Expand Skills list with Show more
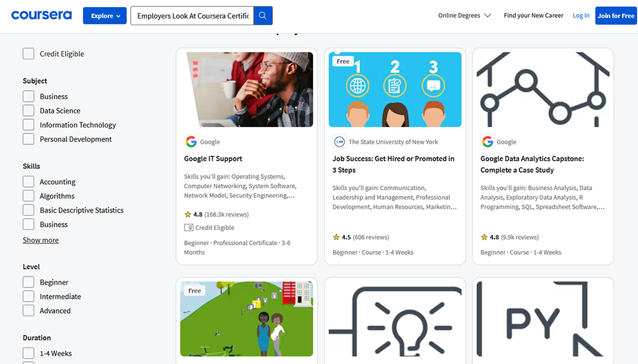Viewport: 638px width, 364px height. point(41,240)
